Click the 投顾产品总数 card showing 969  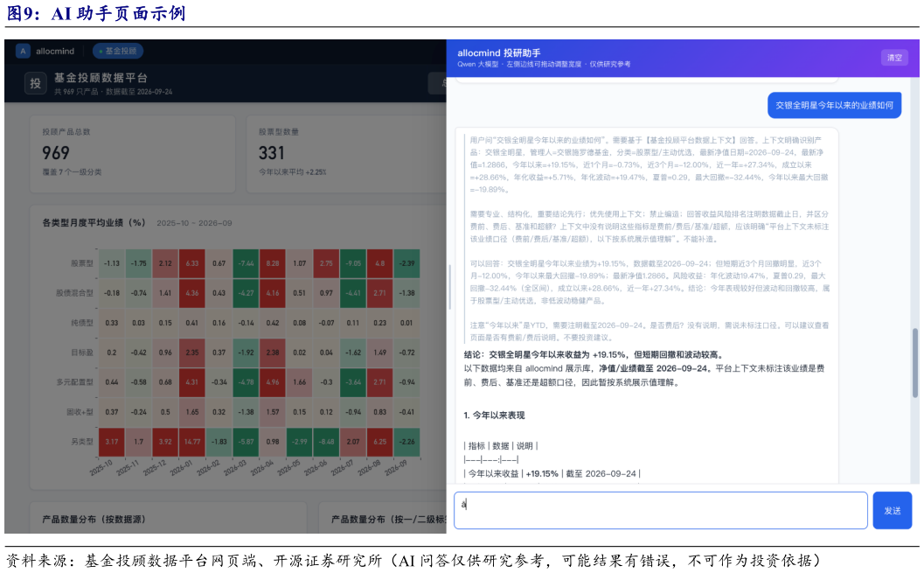133,154
